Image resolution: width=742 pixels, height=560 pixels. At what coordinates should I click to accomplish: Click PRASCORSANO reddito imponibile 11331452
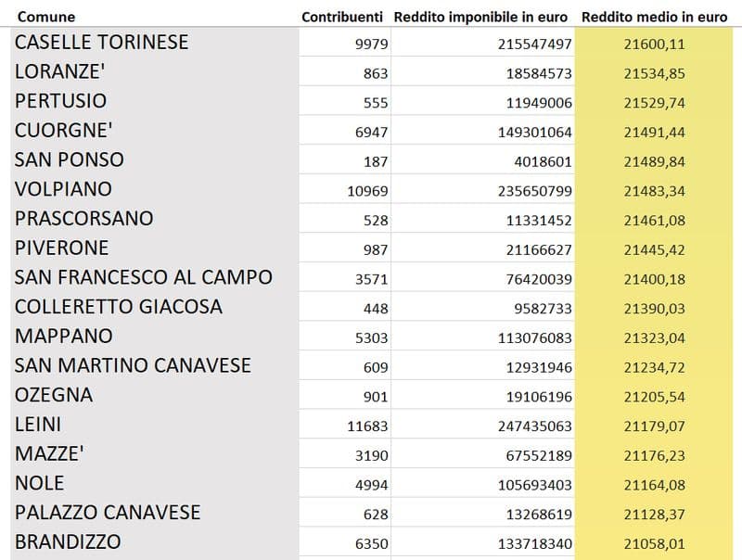(x=535, y=221)
